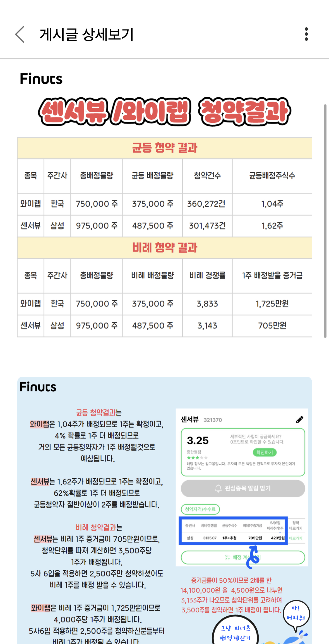
Task: Switch to the 비례 청약 결과 section
Action: [165, 248]
